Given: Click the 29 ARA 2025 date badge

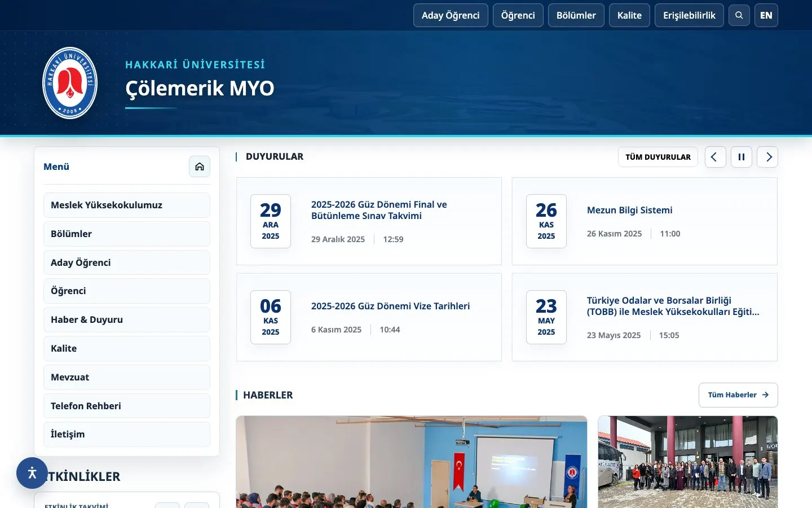Looking at the screenshot, I should (x=271, y=221).
